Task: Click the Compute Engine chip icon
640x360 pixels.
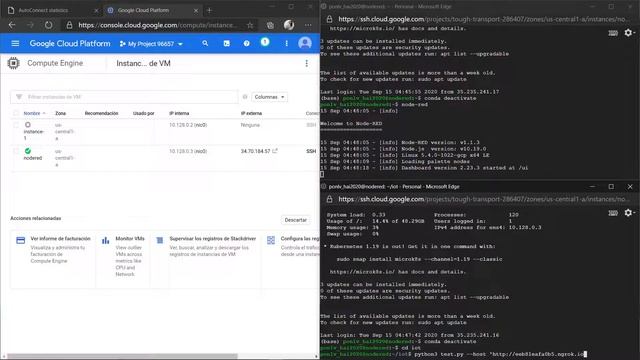Action: [x=13, y=63]
